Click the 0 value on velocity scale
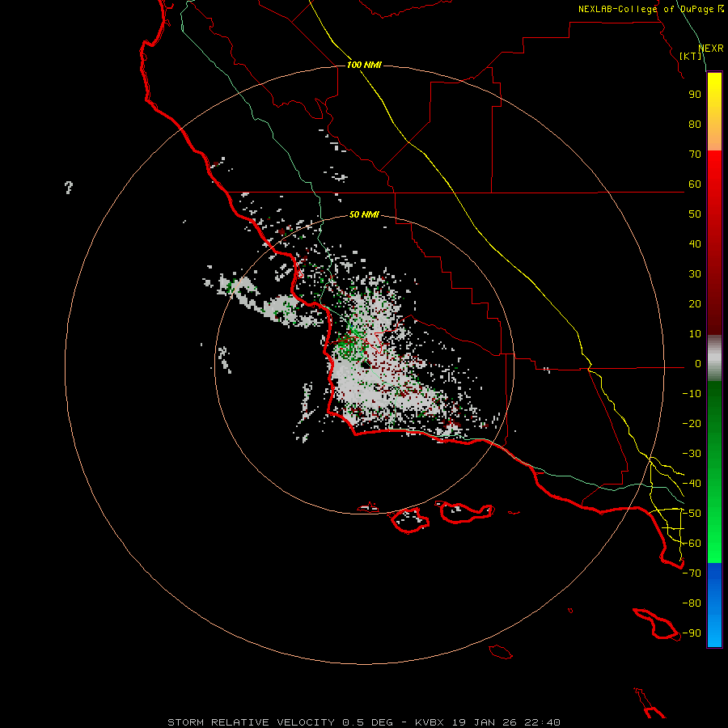 coord(698,364)
